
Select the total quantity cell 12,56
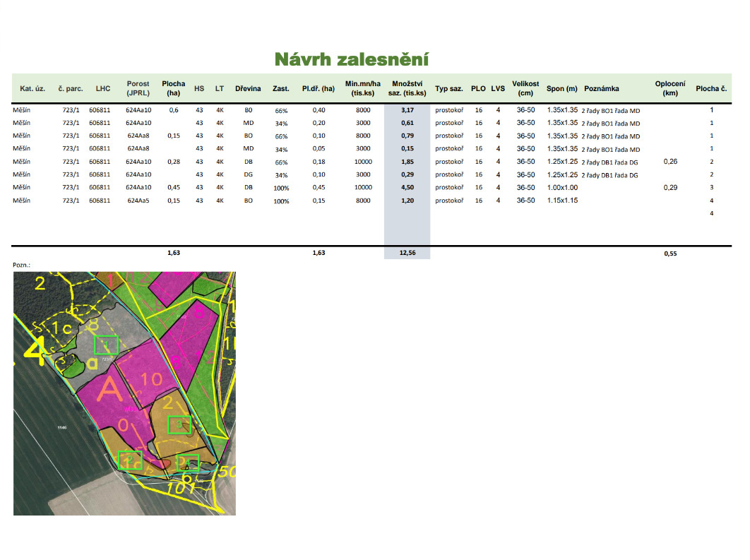[407, 253]
